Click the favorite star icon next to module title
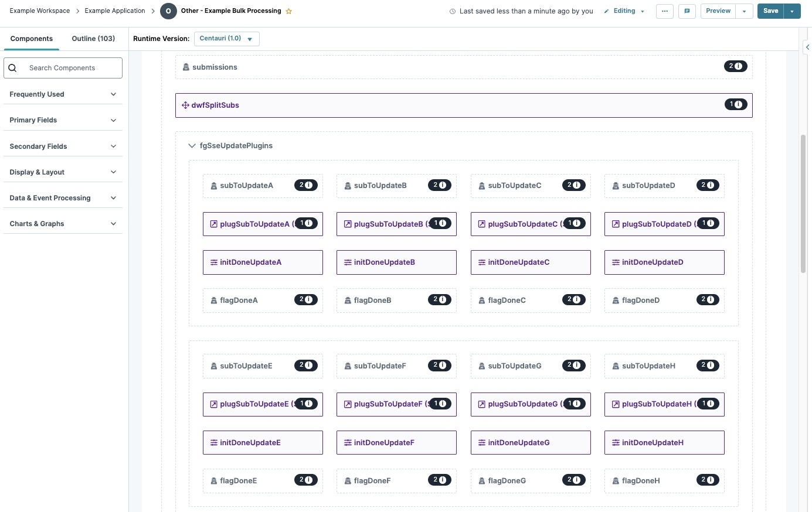The image size is (812, 512). click(x=288, y=11)
